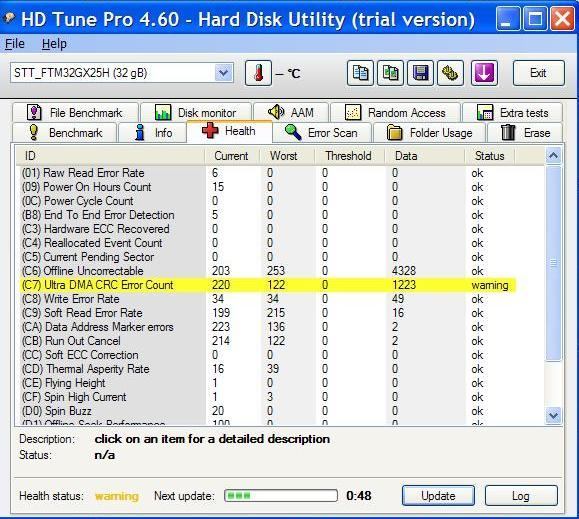
Task: Click the warning status in C7 row
Action: point(490,285)
